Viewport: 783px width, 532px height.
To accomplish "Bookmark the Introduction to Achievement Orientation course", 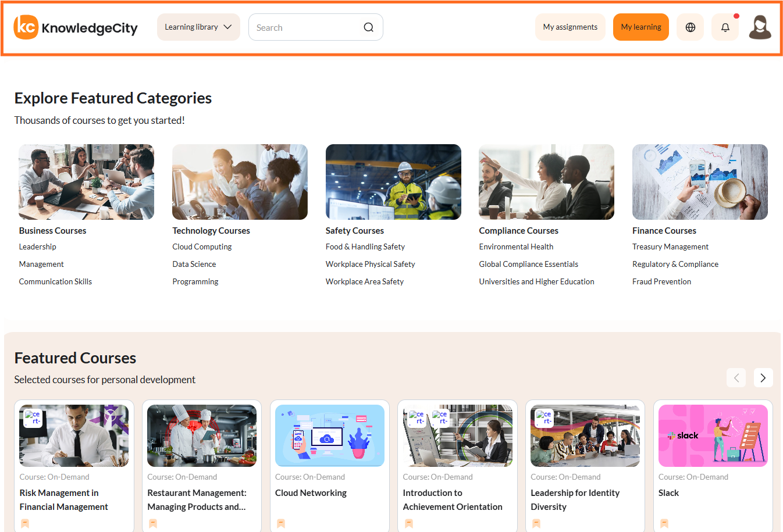I will pos(409,523).
